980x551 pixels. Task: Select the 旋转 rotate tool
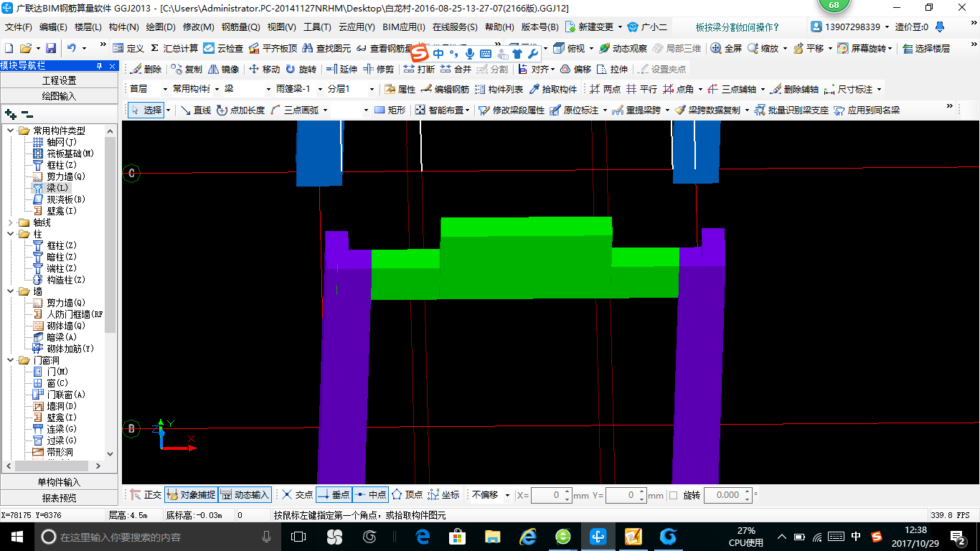pos(301,69)
